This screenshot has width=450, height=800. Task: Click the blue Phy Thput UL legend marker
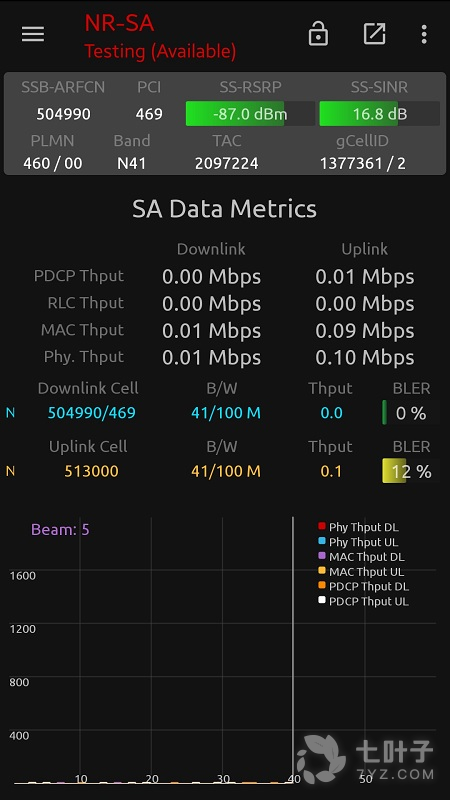tap(322, 541)
